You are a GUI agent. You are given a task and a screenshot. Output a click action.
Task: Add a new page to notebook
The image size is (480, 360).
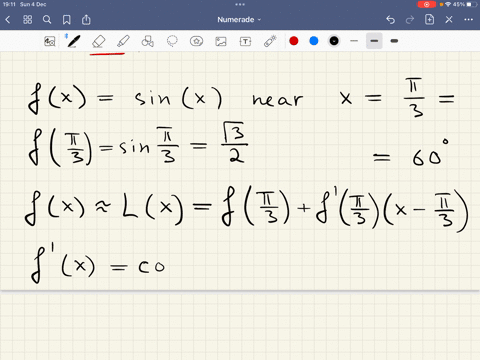429,20
